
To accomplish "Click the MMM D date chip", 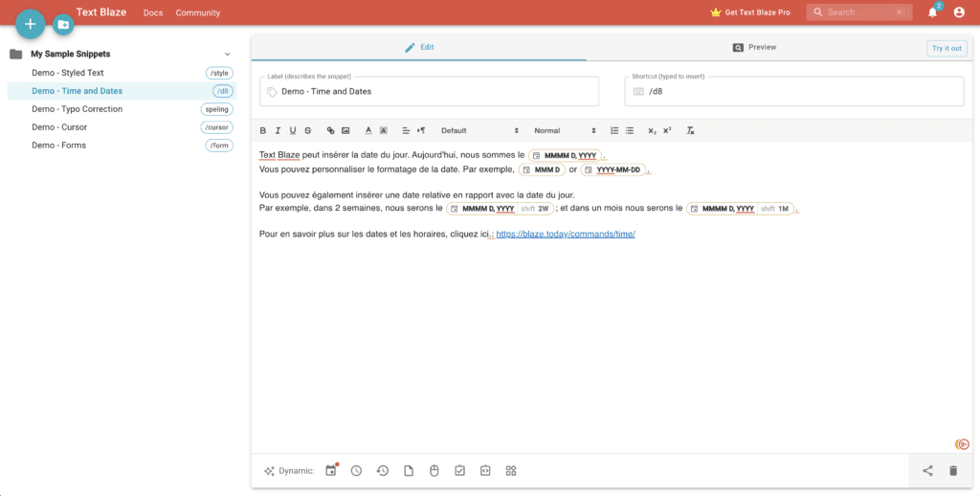I will click(x=542, y=169).
